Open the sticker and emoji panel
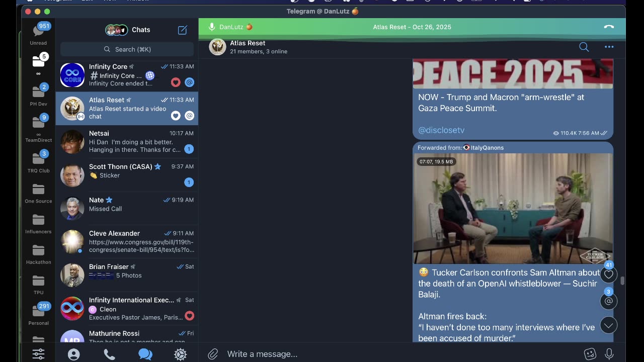 (590, 354)
